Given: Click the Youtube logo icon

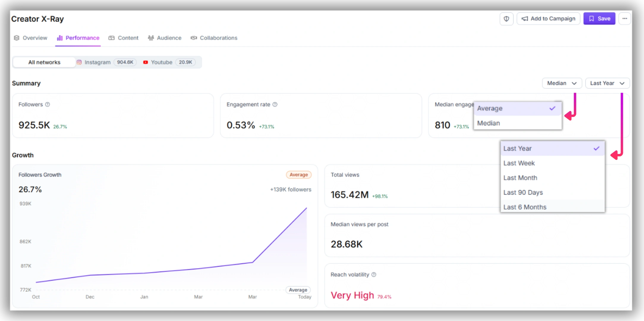Looking at the screenshot, I should [x=145, y=62].
